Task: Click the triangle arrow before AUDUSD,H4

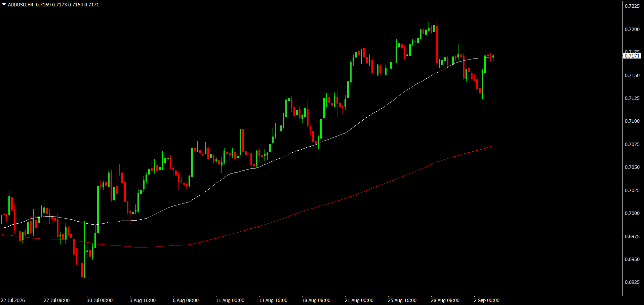Action: (x=4, y=5)
